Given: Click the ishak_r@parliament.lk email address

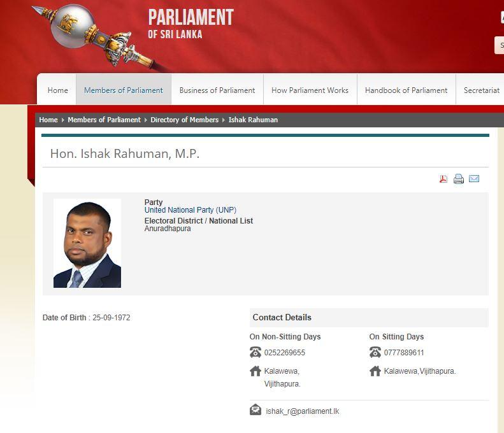Looking at the screenshot, I should pyautogui.click(x=302, y=411).
